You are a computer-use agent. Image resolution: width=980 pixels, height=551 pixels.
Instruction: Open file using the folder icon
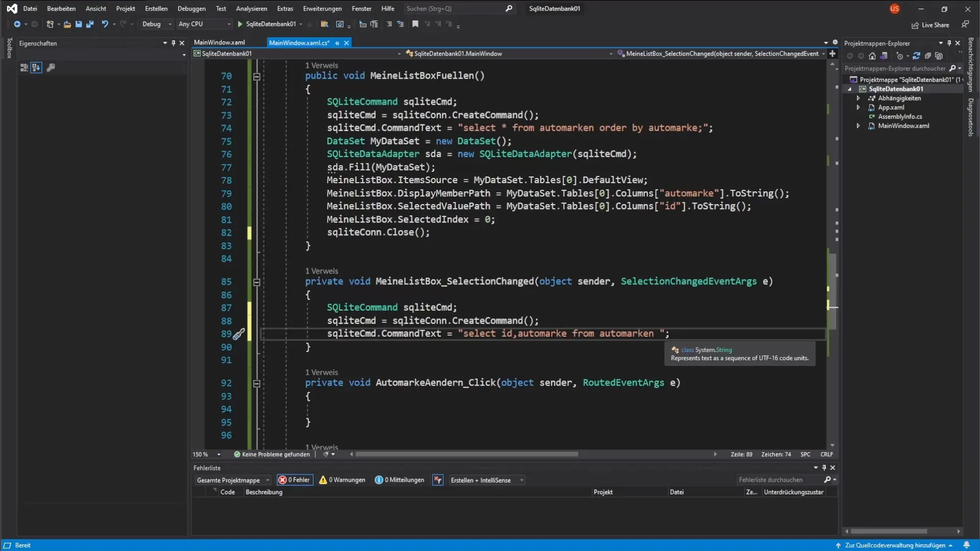[67, 24]
